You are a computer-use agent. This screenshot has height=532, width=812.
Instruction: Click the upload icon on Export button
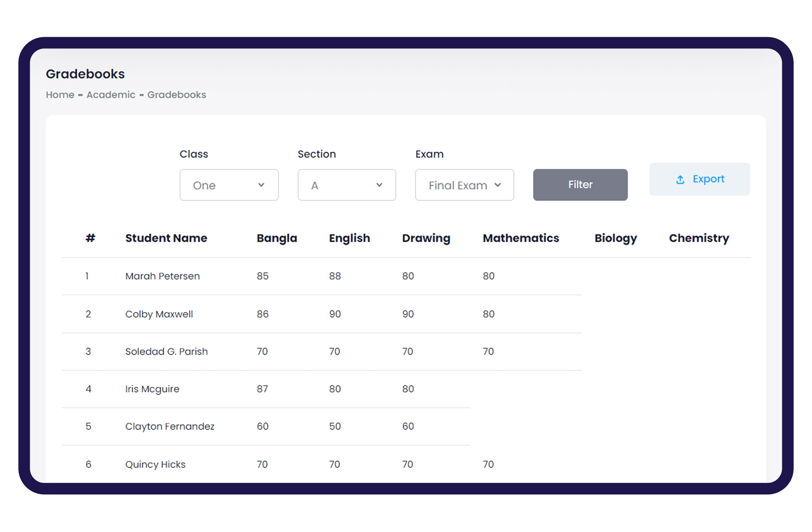tap(680, 180)
